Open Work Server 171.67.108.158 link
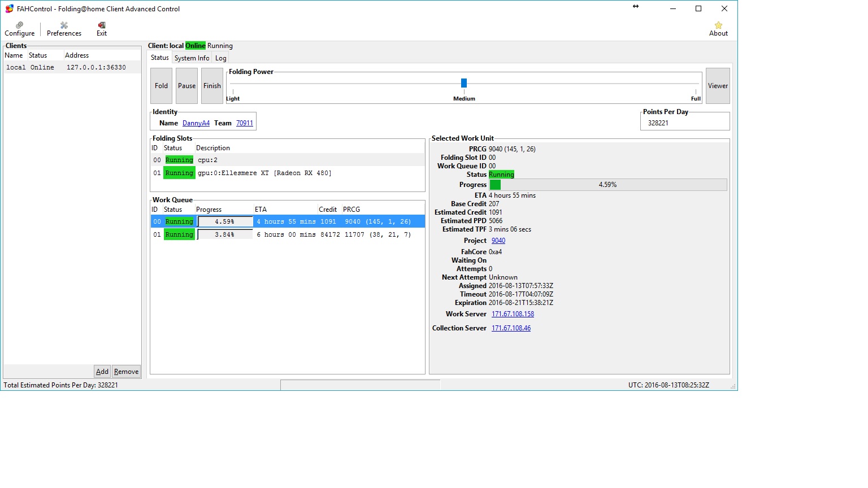The image size is (868, 488). [513, 314]
